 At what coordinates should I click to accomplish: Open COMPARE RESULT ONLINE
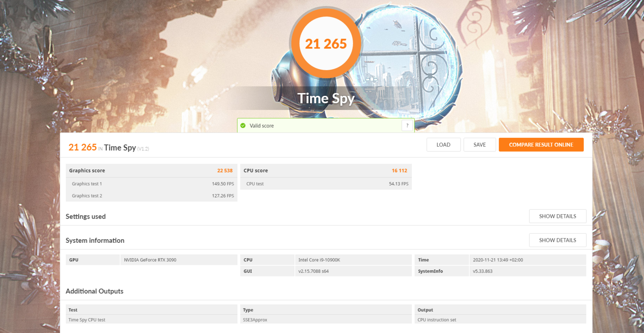541,145
